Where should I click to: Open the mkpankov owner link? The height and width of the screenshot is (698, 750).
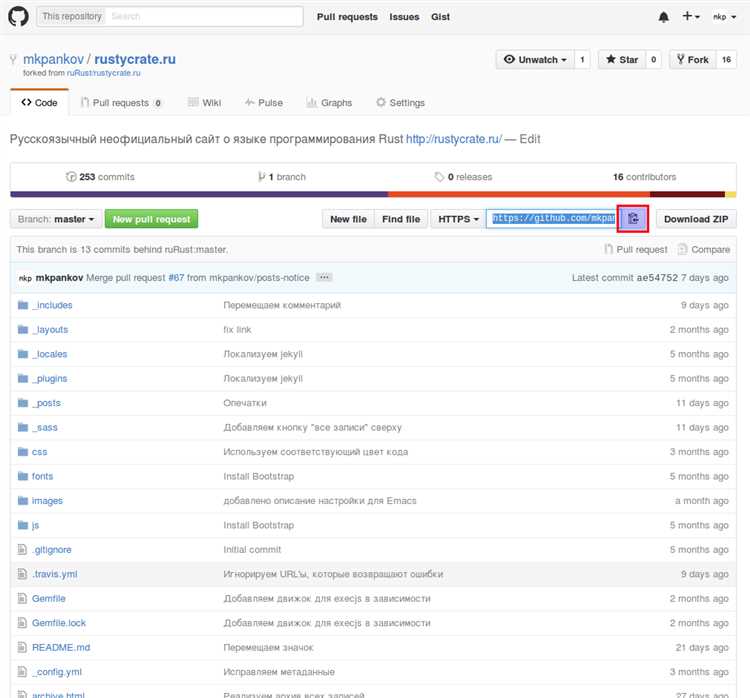pyautogui.click(x=54, y=59)
